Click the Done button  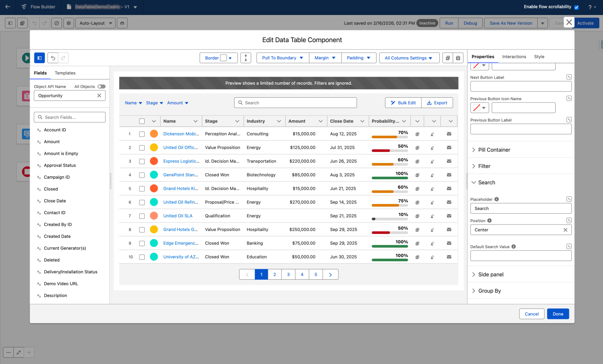(x=558, y=314)
